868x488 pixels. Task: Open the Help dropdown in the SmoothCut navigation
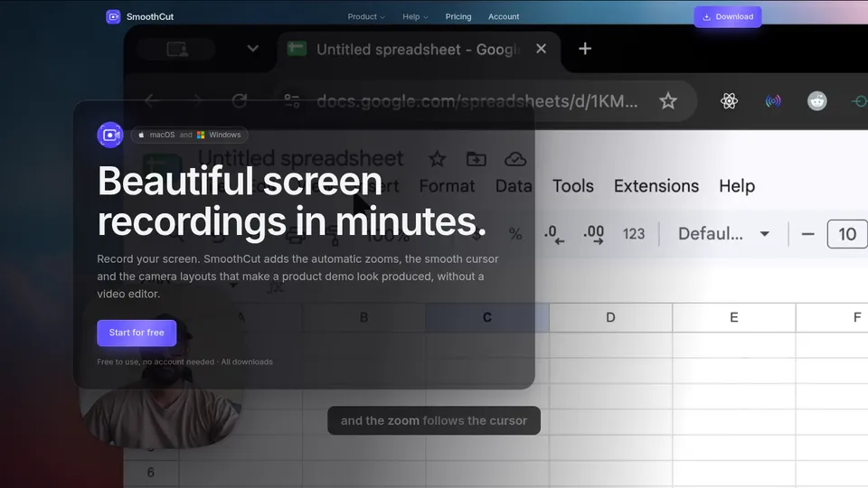tap(415, 16)
